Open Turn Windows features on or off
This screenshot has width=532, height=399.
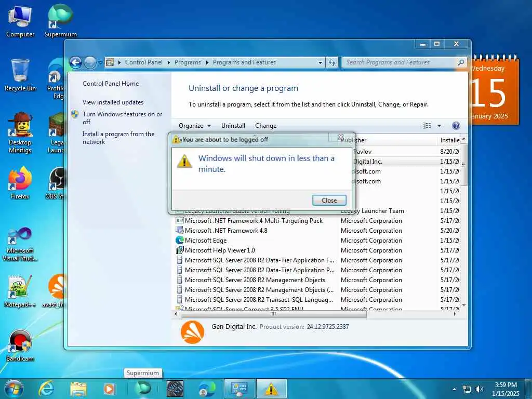click(x=123, y=118)
